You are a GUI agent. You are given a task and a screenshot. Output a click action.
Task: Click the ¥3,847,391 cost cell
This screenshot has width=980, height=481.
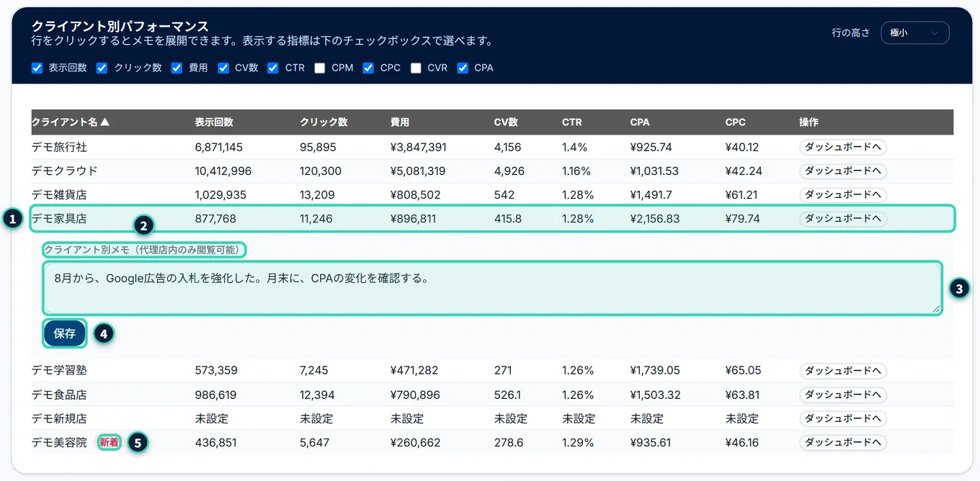point(419,147)
